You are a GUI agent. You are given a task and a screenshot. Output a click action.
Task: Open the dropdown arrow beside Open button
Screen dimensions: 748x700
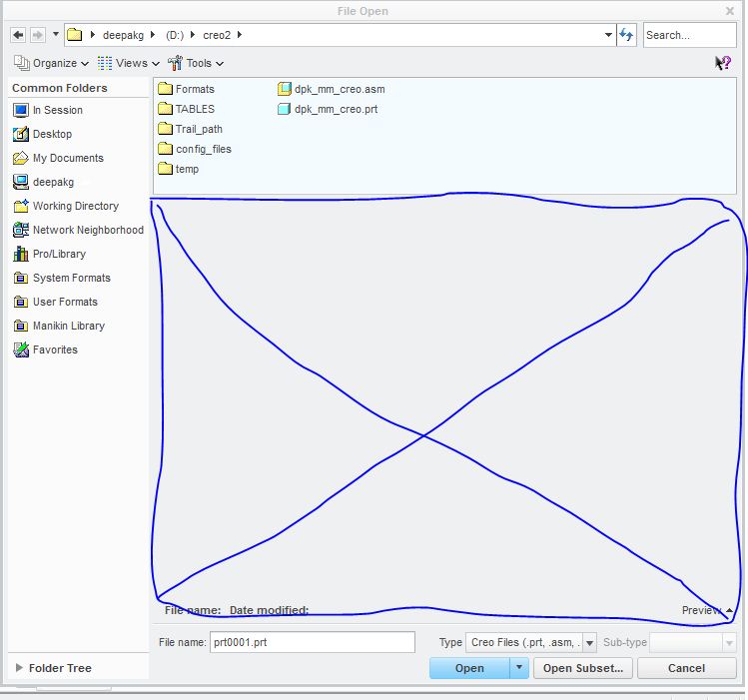[x=519, y=668]
